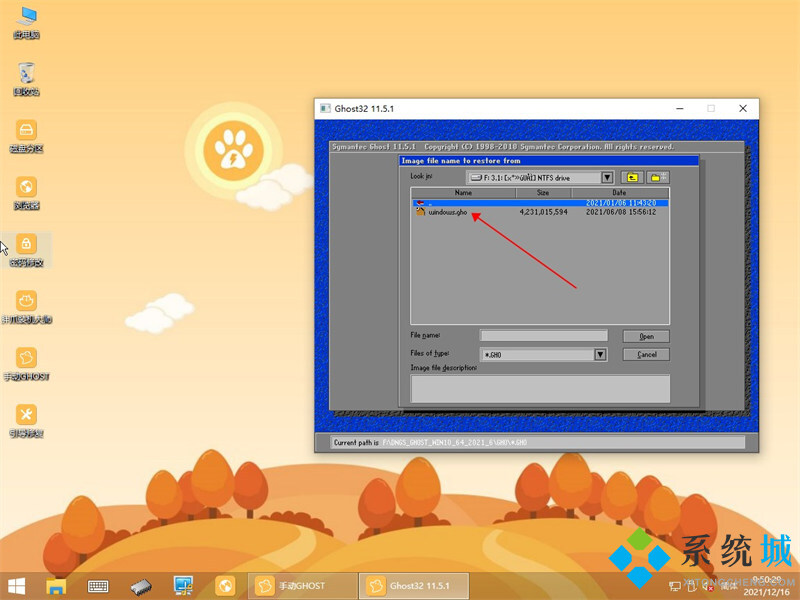Open File Explorer from the taskbar

pyautogui.click(x=56, y=586)
